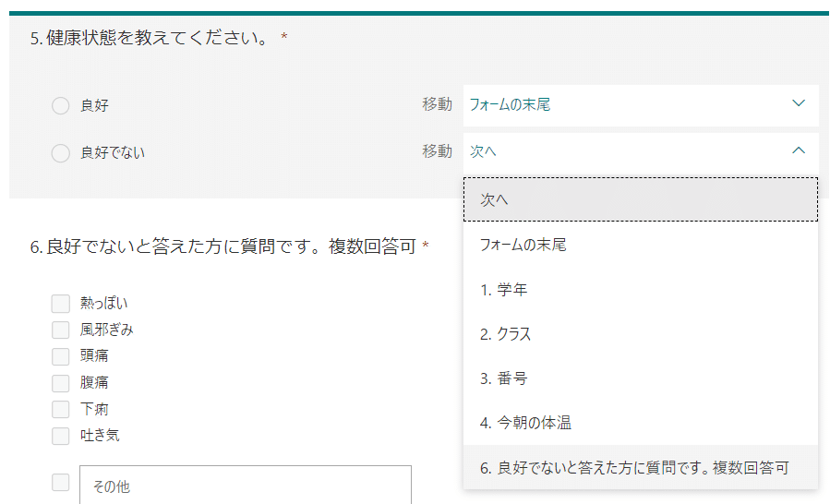Choose 2. クラス in the dropdown list
830x504 pixels.
tap(641, 334)
